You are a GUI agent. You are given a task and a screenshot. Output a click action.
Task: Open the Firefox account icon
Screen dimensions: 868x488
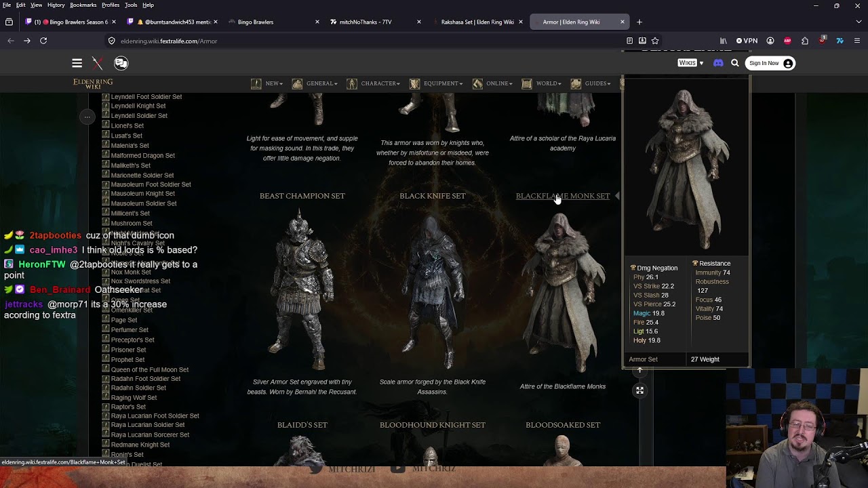tap(770, 41)
